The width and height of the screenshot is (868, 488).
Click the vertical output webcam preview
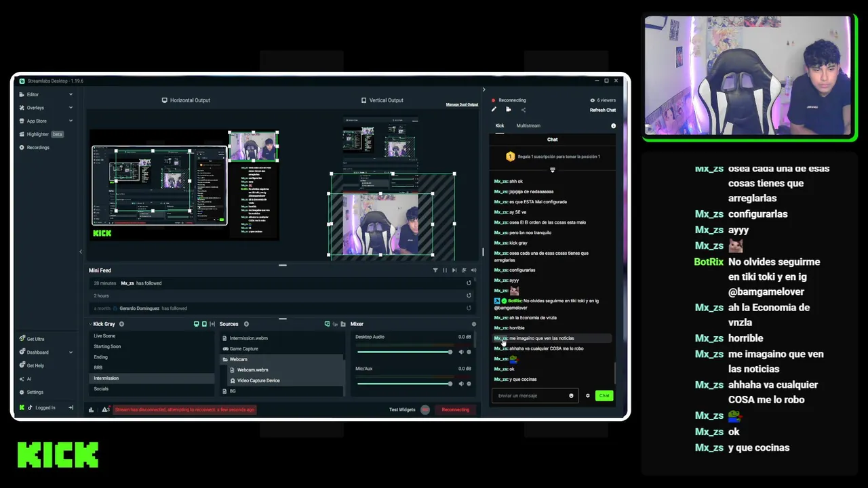(380, 224)
